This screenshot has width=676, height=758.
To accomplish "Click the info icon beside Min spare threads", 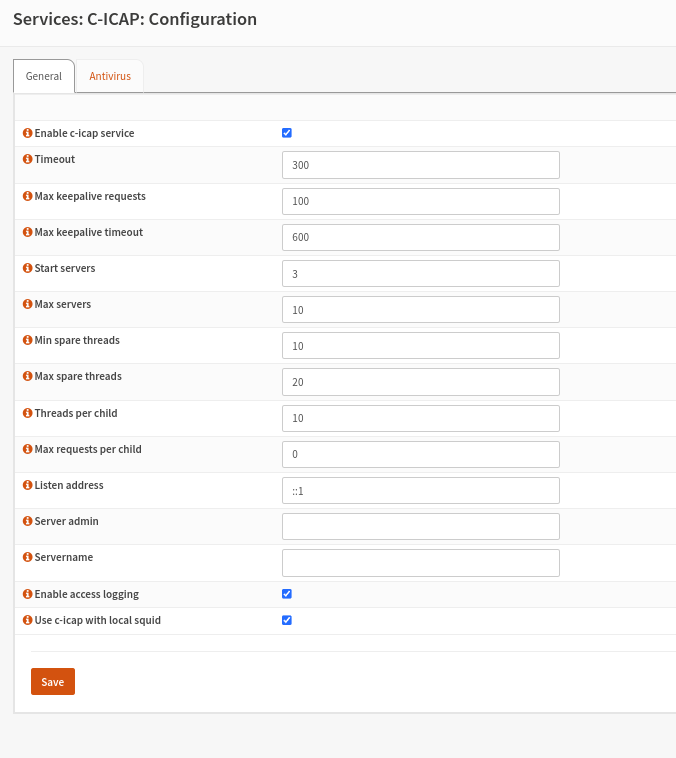I will click(x=27, y=340).
